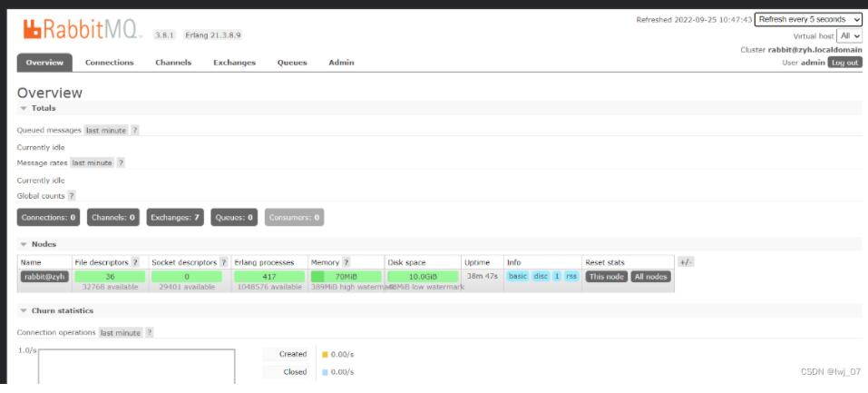This screenshot has width=868, height=393.
Task: Open help for Memory column
Action: coord(346,262)
